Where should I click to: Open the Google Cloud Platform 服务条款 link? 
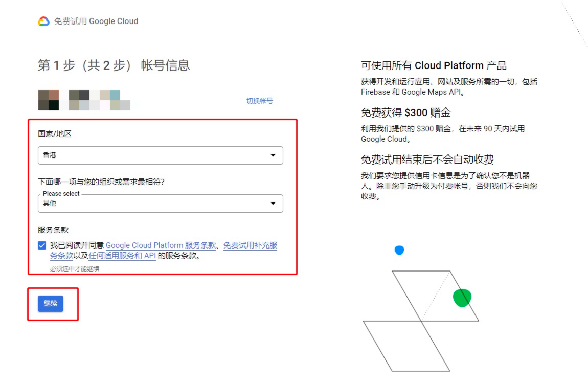click(x=161, y=245)
